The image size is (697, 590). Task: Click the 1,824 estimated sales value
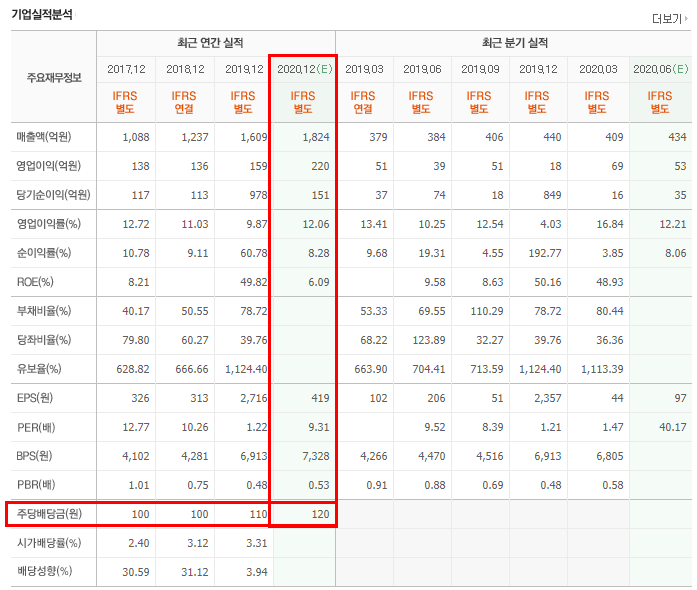316,137
